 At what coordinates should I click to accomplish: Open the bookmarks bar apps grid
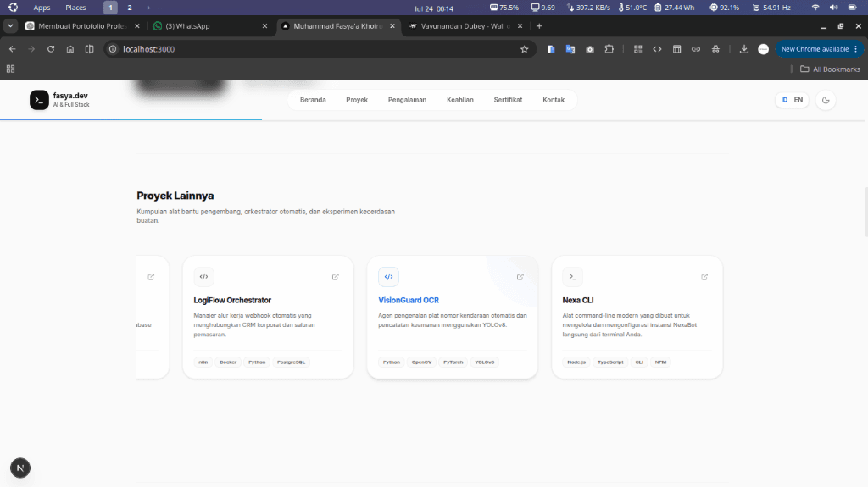click(10, 69)
